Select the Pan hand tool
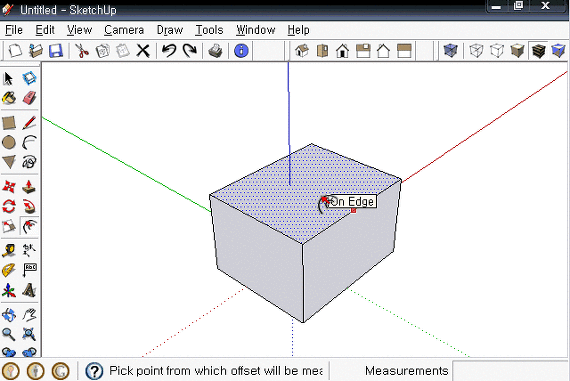 coord(29,315)
